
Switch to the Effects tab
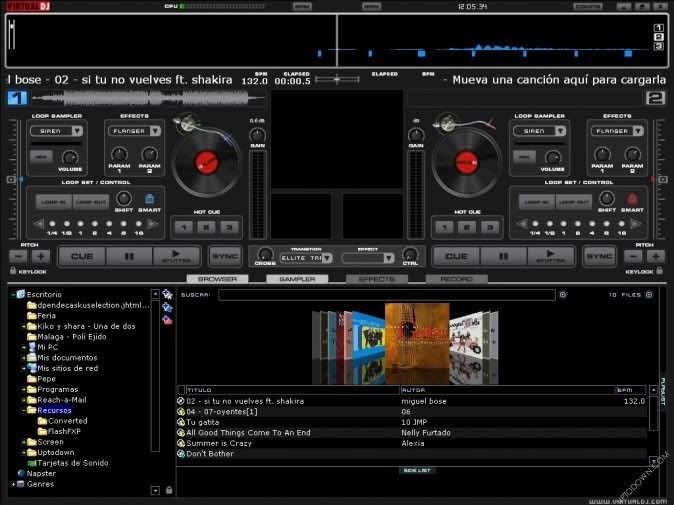(x=377, y=279)
